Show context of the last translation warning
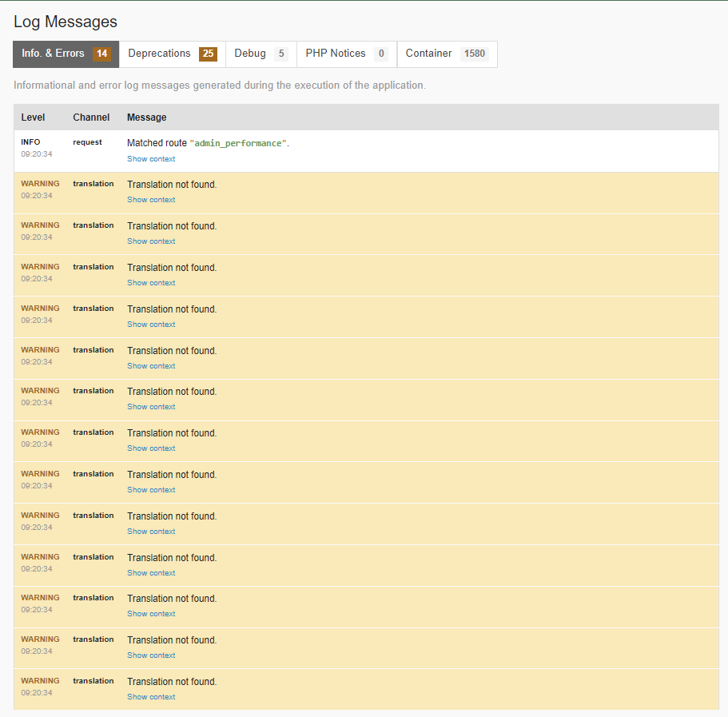Screen dimensions: 728x717 click(151, 697)
